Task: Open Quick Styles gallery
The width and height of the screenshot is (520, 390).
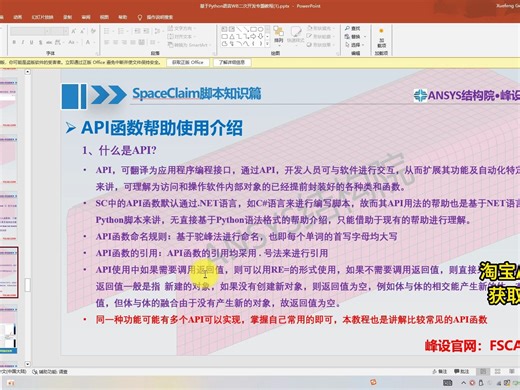Action: pyautogui.click(x=295, y=35)
